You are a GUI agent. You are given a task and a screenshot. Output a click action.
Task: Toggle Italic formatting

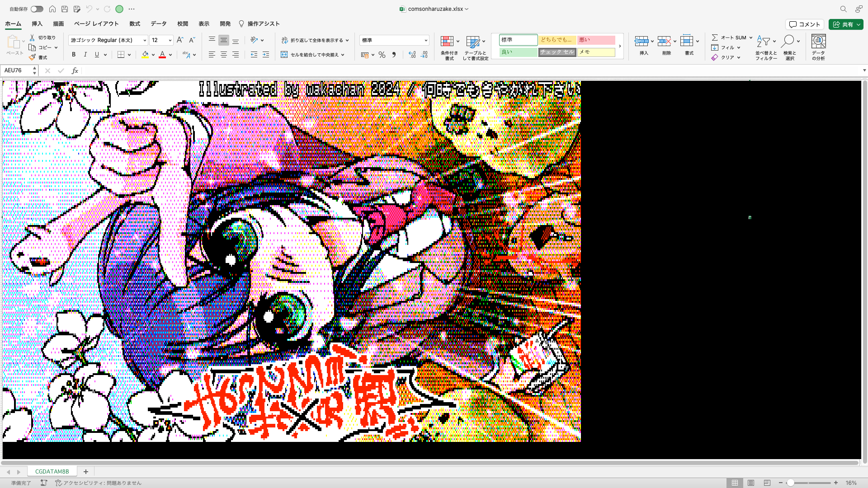coord(85,55)
